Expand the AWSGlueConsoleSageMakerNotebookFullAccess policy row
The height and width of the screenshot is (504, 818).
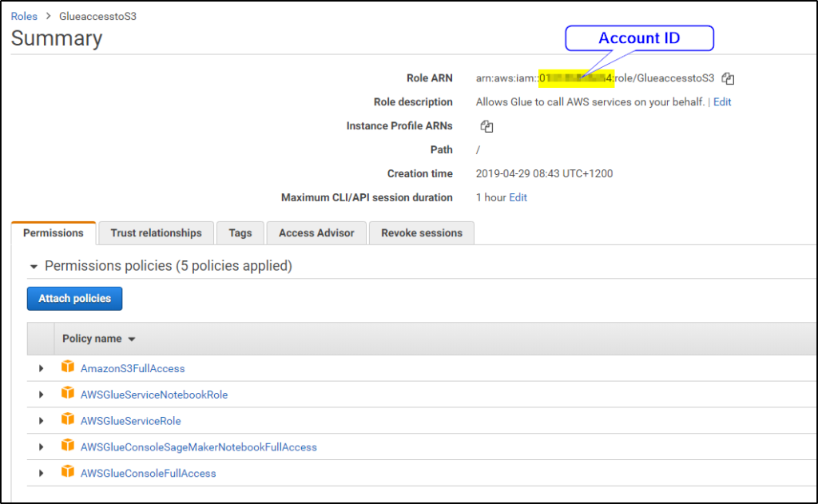point(42,447)
